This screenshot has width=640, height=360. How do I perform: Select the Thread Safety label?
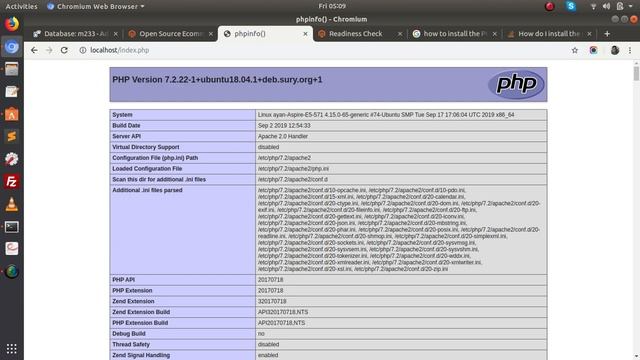[131, 344]
